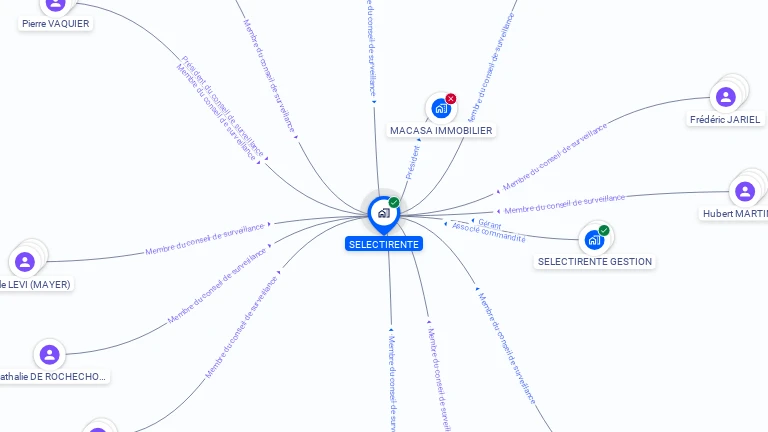Click Frédéric JARIEL's Membre du conseil edge label
This screenshot has width=768, height=432.
coord(555,156)
